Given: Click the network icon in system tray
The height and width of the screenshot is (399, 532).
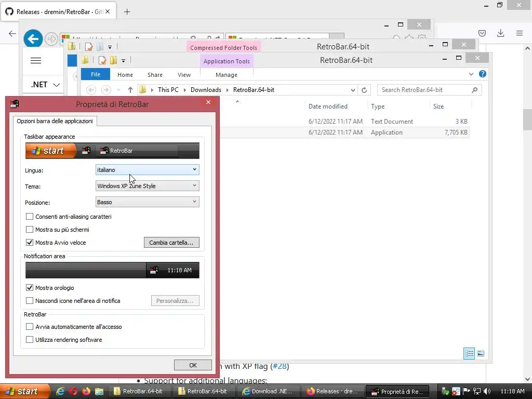Looking at the screenshot, I should (x=477, y=391).
